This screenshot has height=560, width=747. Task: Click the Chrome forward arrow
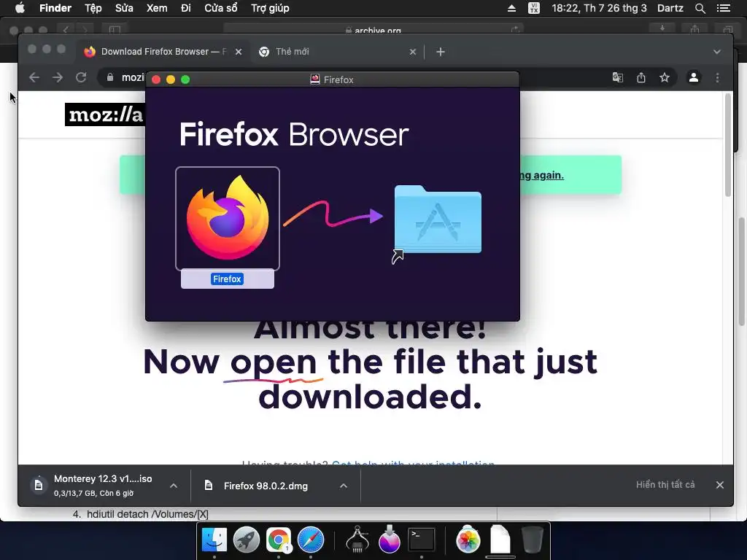point(58,77)
